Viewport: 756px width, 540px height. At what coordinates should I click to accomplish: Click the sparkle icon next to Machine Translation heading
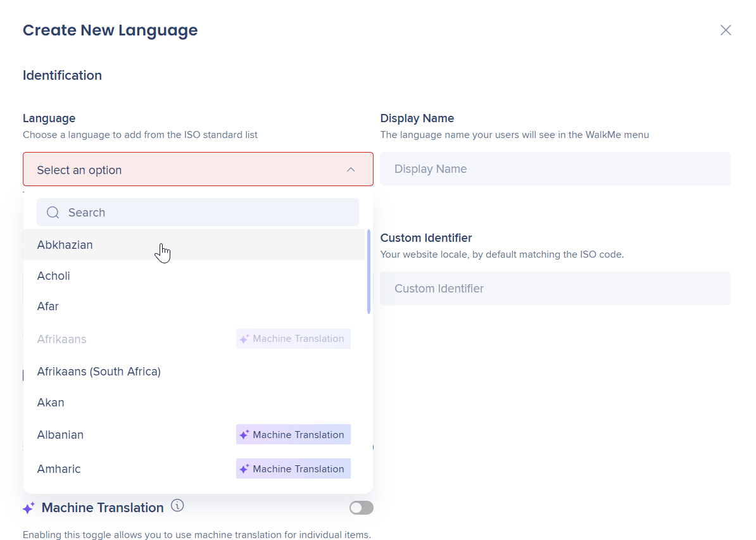coord(28,508)
